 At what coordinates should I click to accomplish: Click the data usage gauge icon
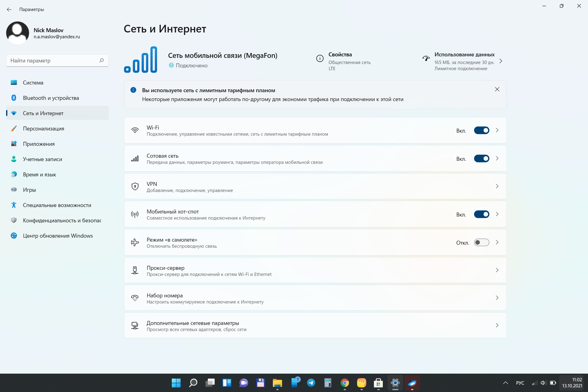click(x=426, y=58)
